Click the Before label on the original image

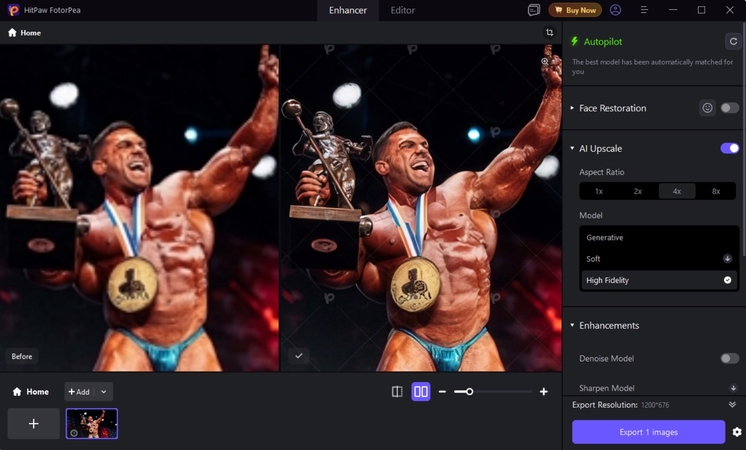[22, 356]
